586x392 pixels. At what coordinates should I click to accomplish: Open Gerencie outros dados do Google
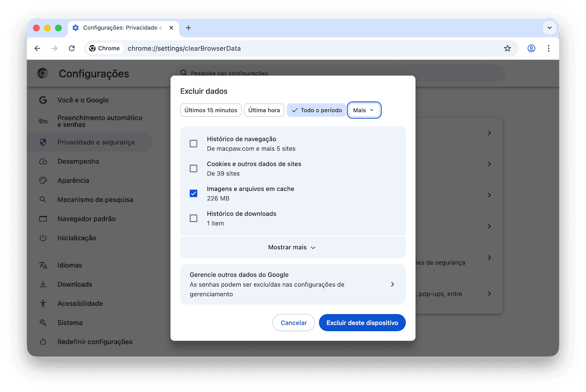click(x=293, y=284)
